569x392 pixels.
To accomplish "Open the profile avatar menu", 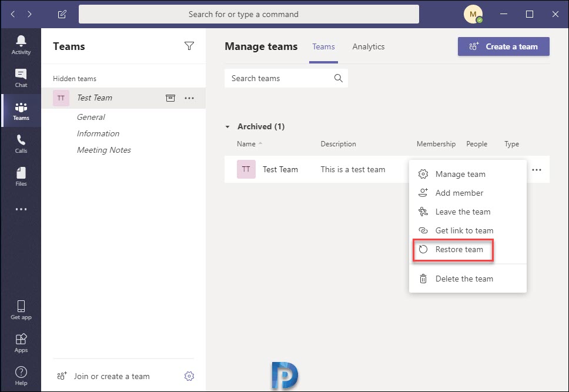I will (473, 14).
